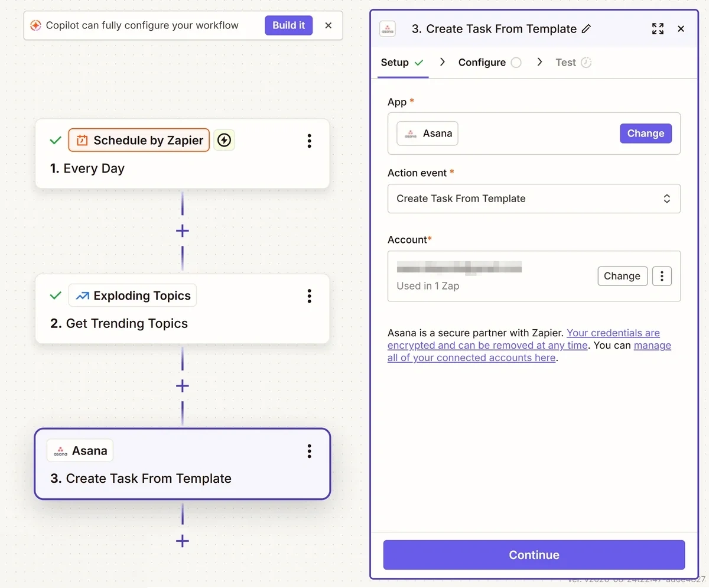Switch to the Test tab
Screen dimensions: 709x588
(573, 63)
